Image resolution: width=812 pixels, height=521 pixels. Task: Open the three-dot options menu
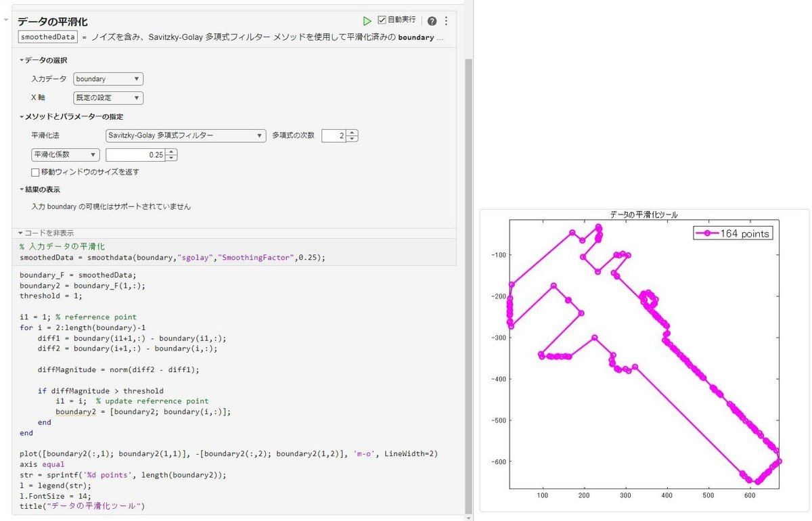click(x=446, y=21)
